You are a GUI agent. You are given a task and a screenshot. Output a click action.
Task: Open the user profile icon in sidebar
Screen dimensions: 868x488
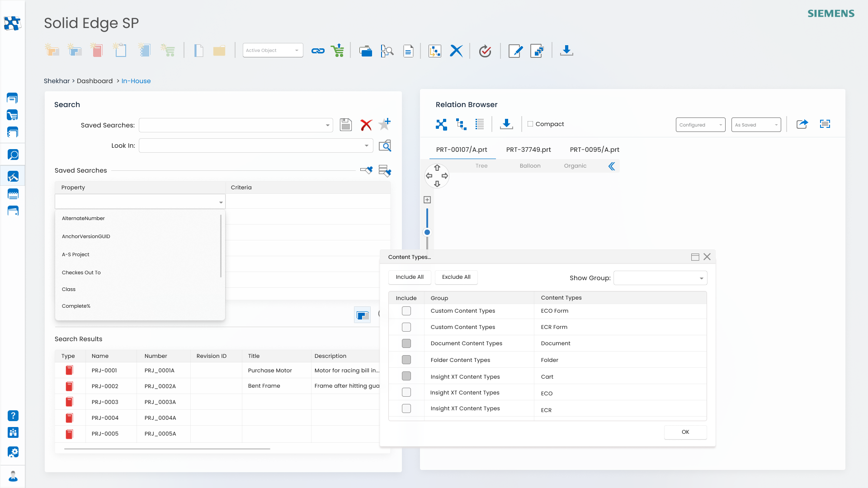tap(13, 476)
